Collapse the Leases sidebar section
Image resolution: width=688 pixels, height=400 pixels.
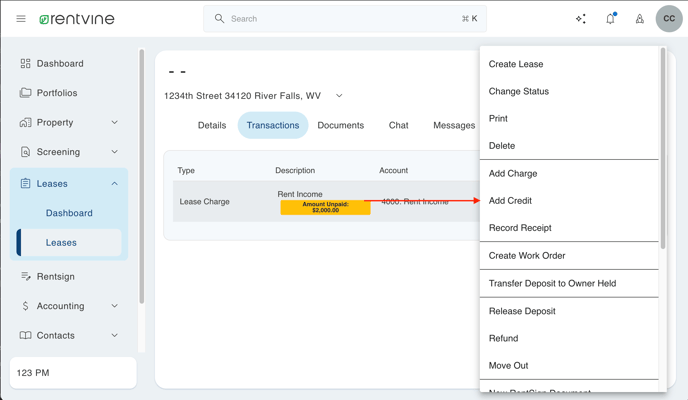pos(114,184)
